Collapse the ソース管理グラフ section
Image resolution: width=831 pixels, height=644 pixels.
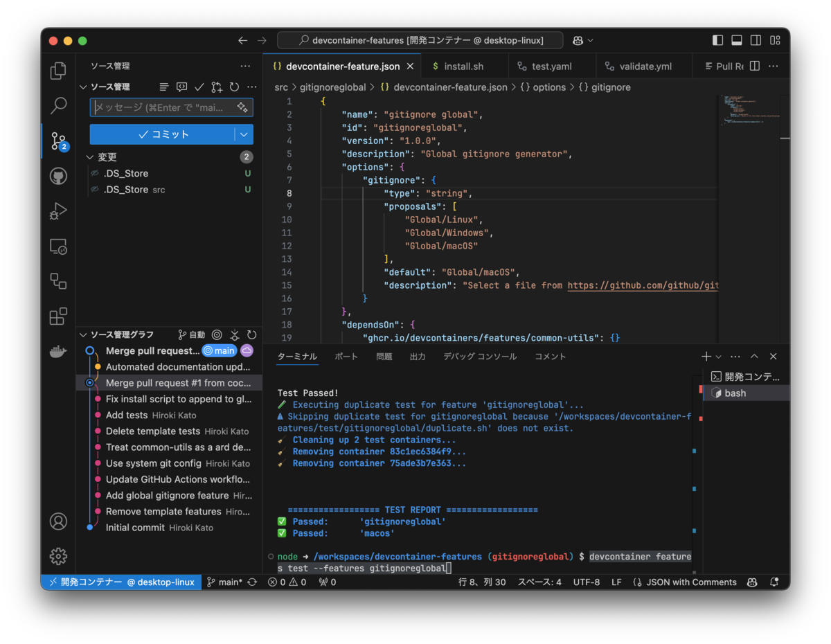point(83,334)
